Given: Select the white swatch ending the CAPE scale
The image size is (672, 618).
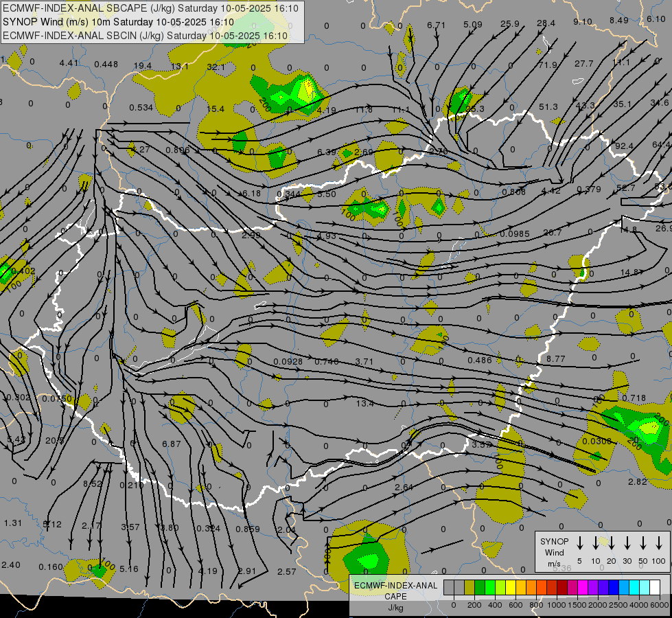Looking at the screenshot, I should (655, 587).
